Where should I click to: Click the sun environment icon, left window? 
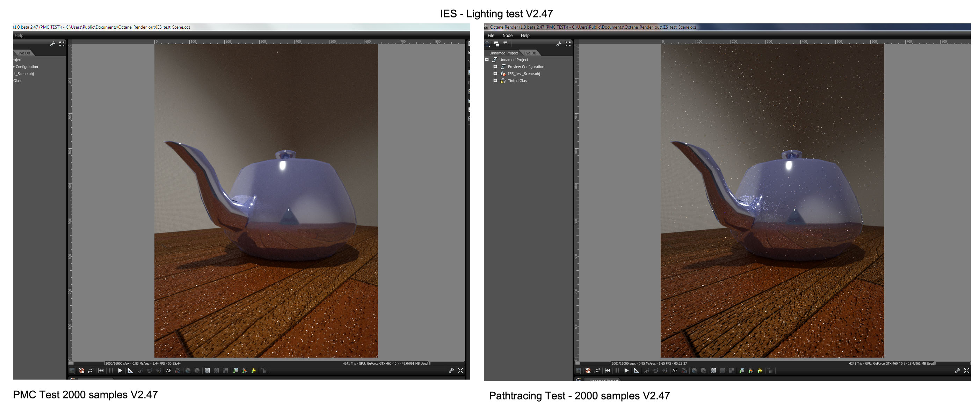coord(253,371)
